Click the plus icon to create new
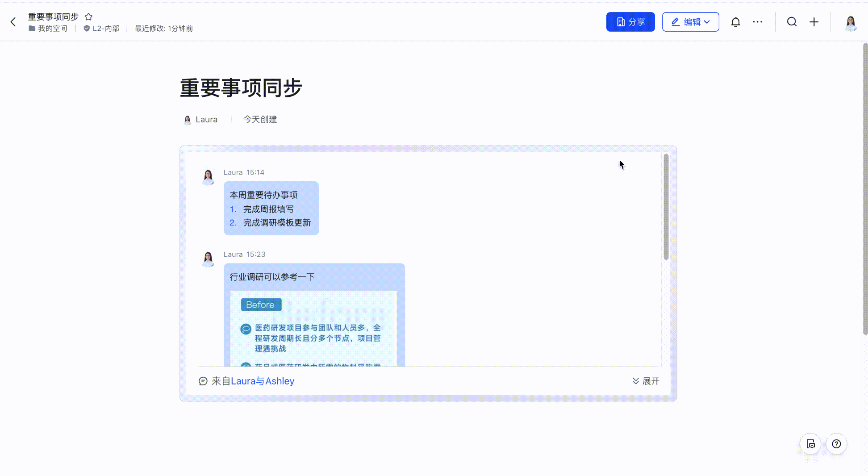The height and width of the screenshot is (476, 868). click(814, 22)
